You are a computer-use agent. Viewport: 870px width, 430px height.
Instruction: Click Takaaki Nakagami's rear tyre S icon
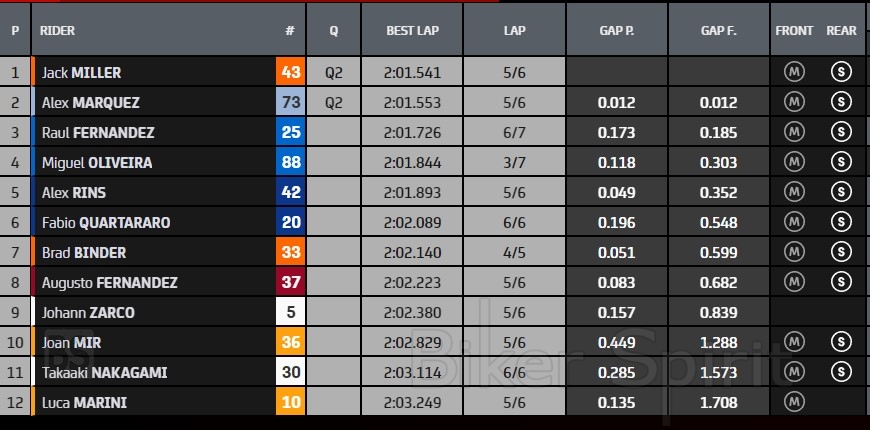pos(841,372)
